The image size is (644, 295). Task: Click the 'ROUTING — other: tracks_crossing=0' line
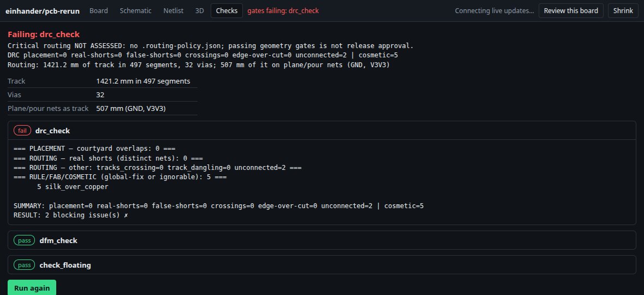point(158,168)
